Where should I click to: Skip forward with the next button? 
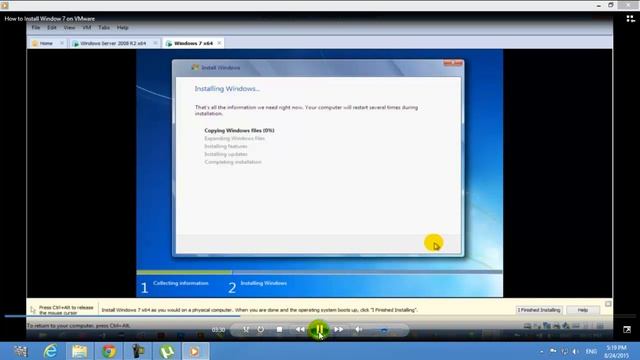pos(338,329)
